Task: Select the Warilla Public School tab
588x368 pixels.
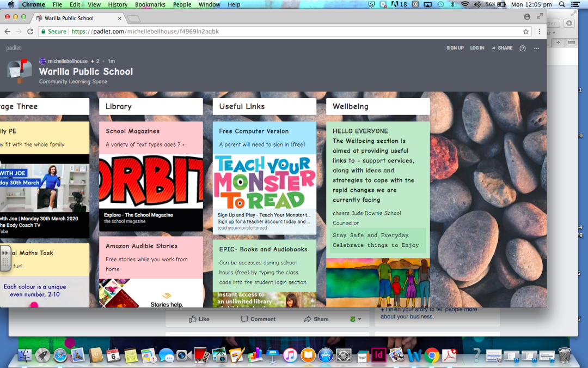Action: tap(79, 18)
